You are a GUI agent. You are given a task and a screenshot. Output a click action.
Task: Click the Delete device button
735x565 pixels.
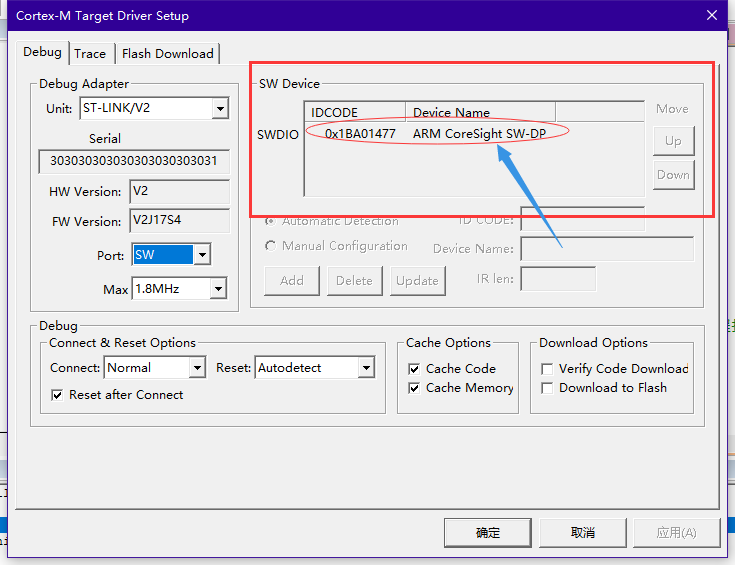coord(354,281)
